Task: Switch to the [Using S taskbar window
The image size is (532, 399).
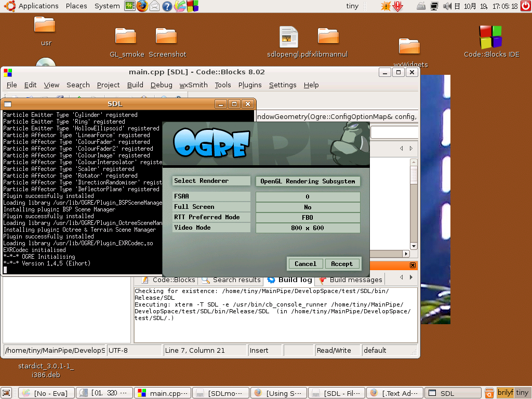Action: [278, 393]
